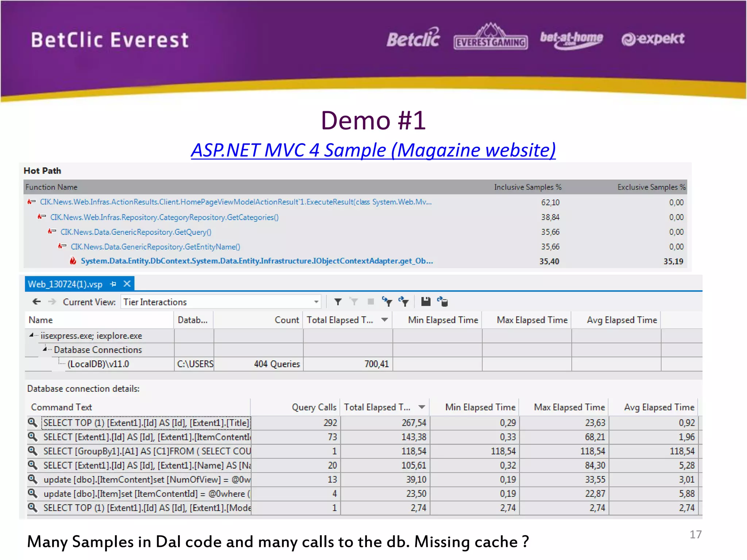Toggle sort arrow on upper Total Elapsed T... column
The width and height of the screenshot is (747, 560).
click(384, 320)
